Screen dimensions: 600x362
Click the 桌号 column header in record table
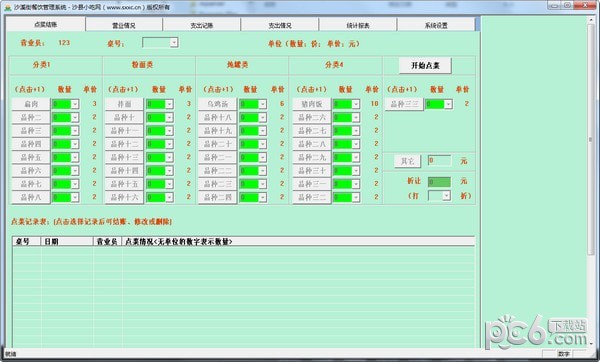coord(26,241)
